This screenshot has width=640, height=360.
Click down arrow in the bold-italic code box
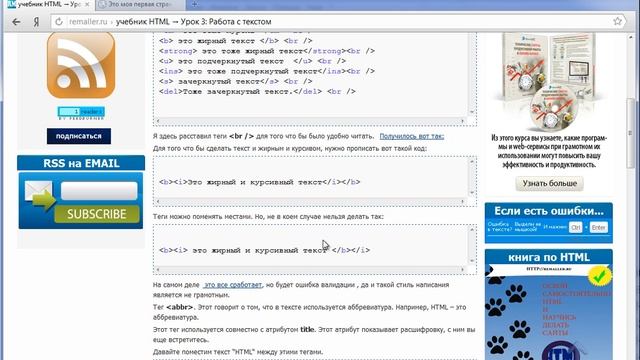pos(472,193)
